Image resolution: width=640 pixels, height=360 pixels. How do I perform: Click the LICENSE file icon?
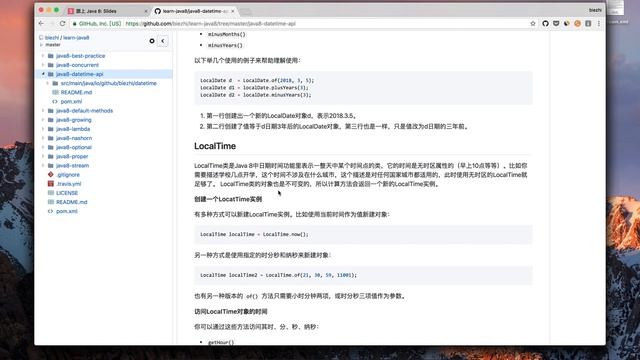click(x=51, y=193)
